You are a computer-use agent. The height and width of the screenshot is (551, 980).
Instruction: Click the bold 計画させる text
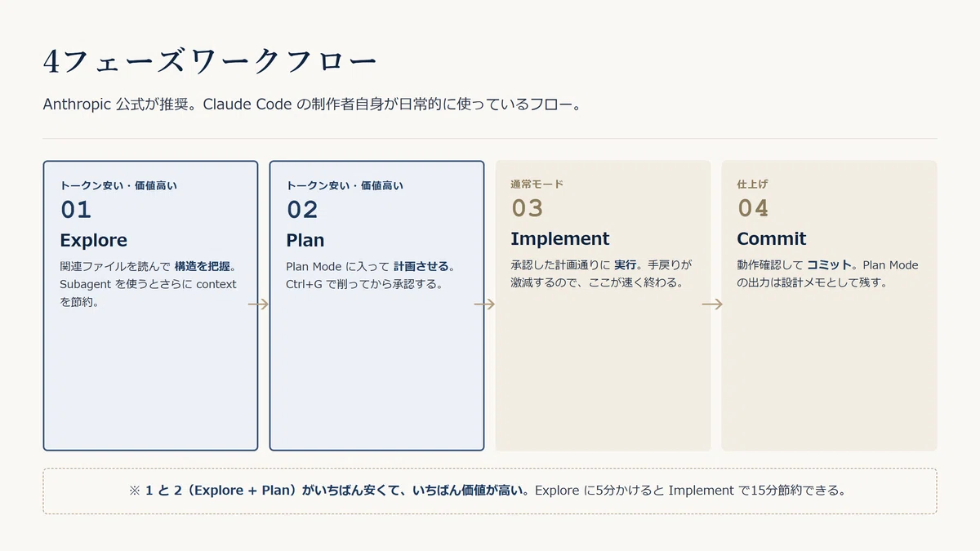421,266
